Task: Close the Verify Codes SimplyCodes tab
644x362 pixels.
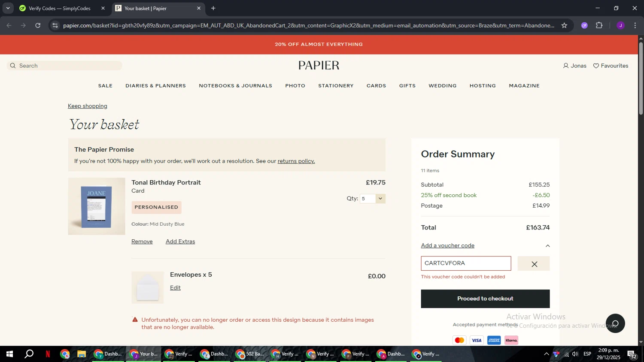Action: 103,8
